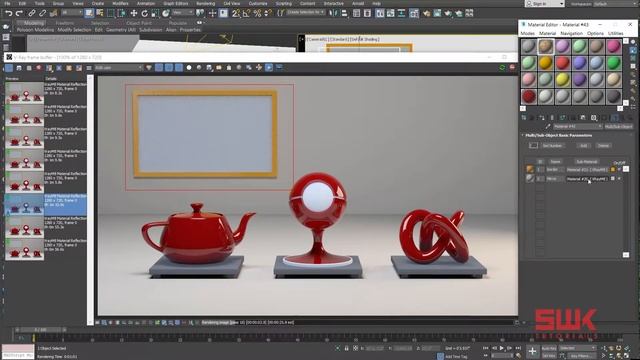Open the Material #20 sub-material button
Viewport: 640px width, 360px height.
(587, 179)
